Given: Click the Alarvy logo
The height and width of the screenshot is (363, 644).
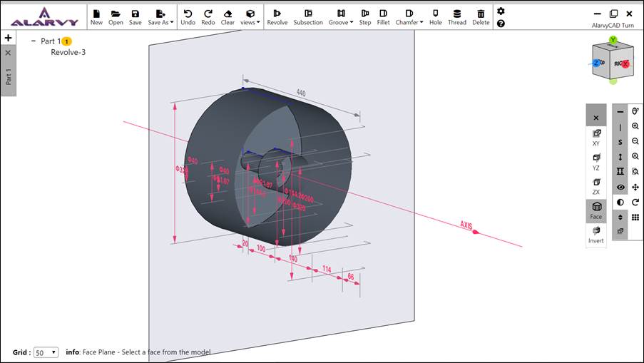Looking at the screenshot, I should 44,17.
